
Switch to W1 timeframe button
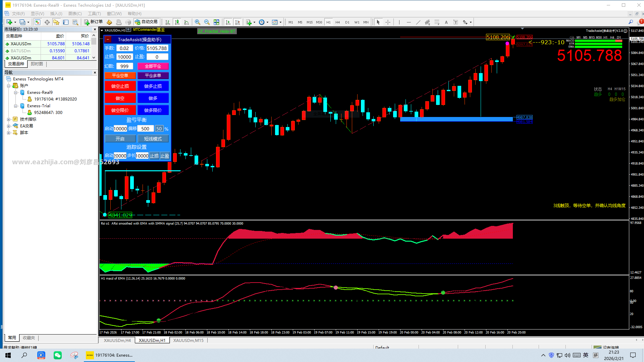coord(357,22)
